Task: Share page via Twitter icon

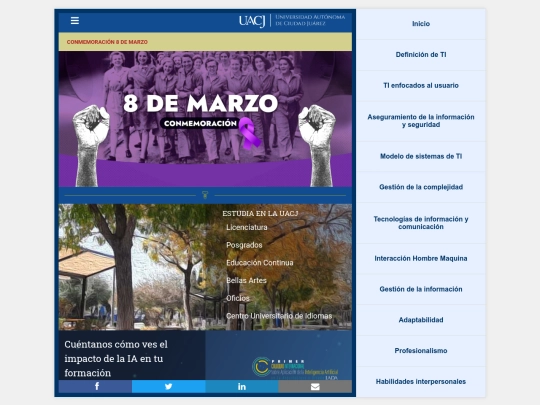Action: point(168,386)
